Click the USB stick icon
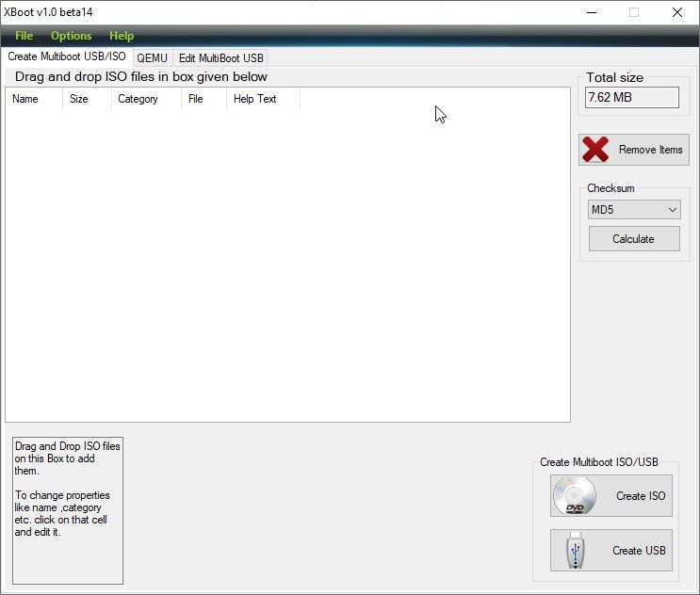700x595 pixels. pos(576,550)
